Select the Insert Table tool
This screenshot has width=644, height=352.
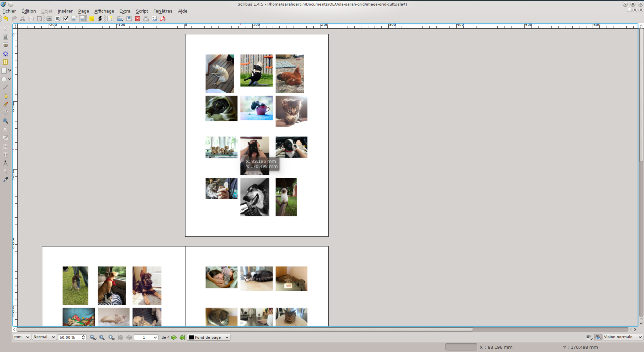[x=6, y=61]
